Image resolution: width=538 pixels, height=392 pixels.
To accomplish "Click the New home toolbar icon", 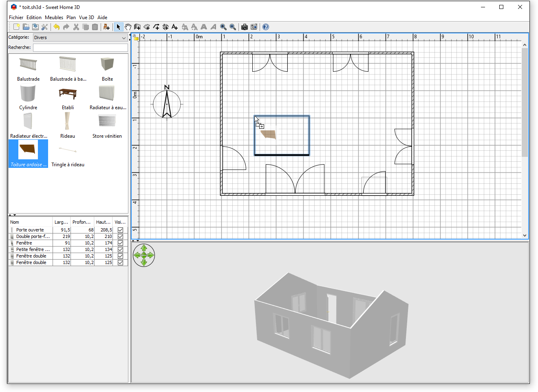I will (x=16, y=27).
